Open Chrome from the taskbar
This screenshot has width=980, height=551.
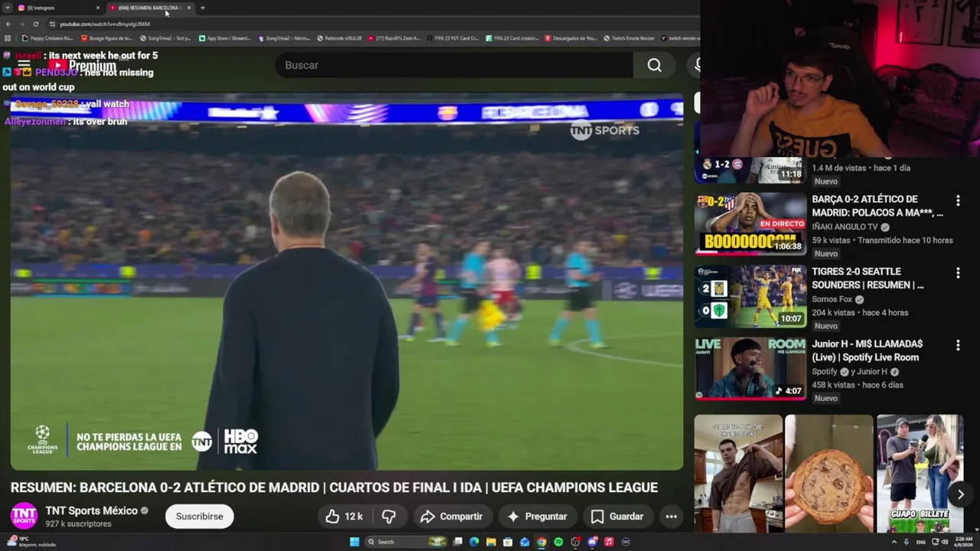[541, 542]
